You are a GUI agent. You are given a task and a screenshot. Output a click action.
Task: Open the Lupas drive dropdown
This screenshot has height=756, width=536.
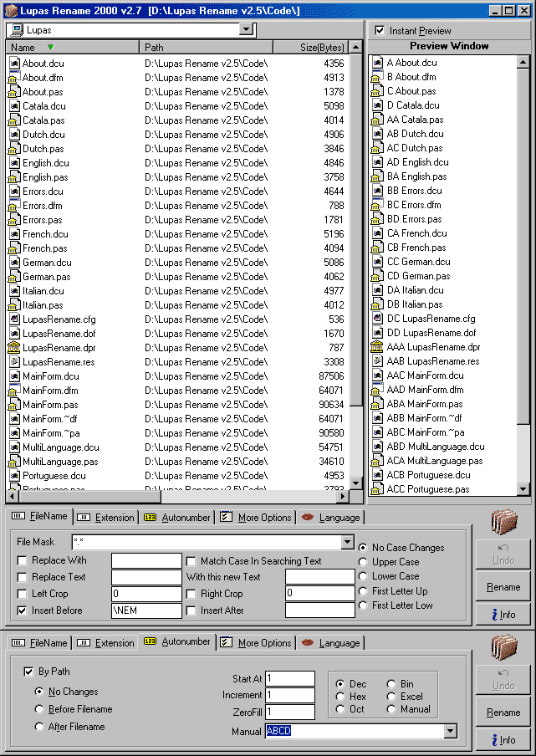(x=246, y=29)
